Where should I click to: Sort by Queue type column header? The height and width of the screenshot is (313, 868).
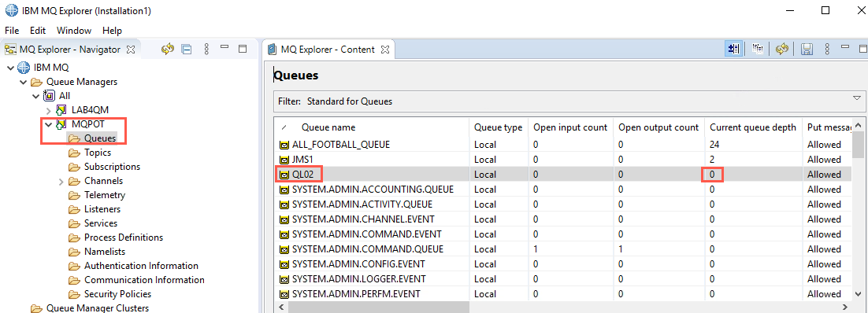click(499, 127)
